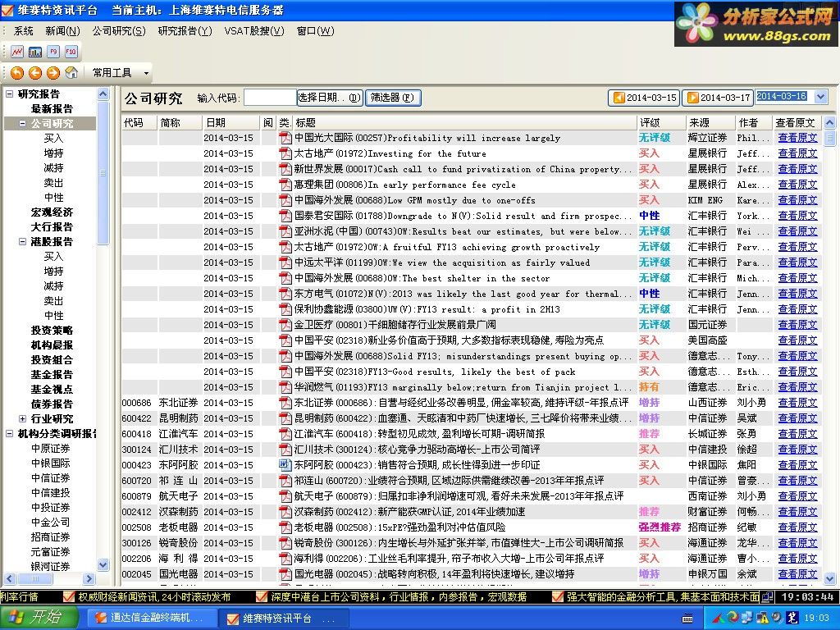Click tree panel scroll-down arrow

[103, 564]
